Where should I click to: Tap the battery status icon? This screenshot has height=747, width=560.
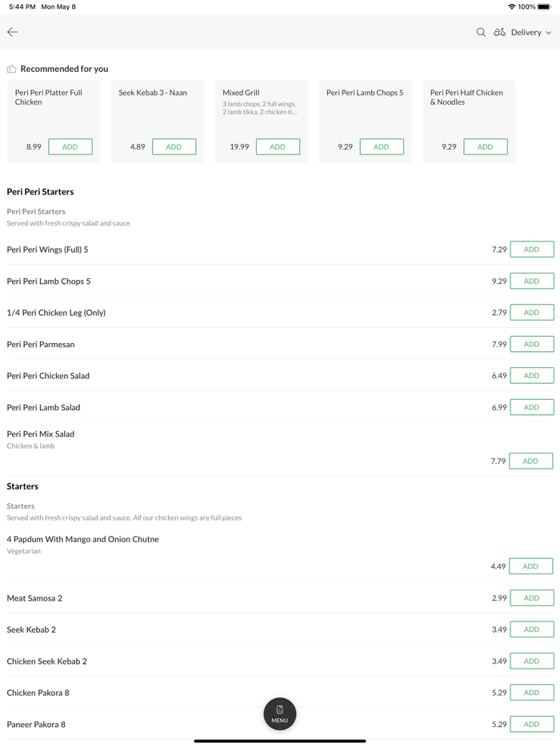click(544, 6)
